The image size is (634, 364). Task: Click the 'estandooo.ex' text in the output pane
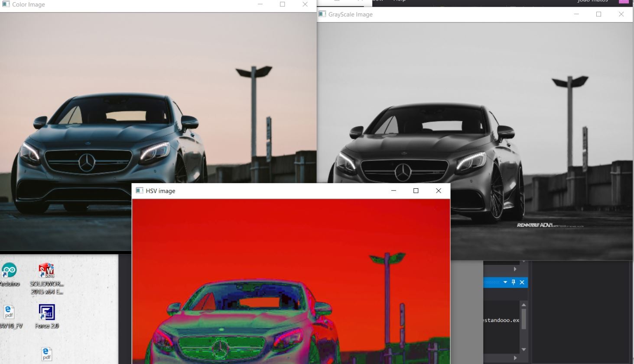(x=501, y=320)
